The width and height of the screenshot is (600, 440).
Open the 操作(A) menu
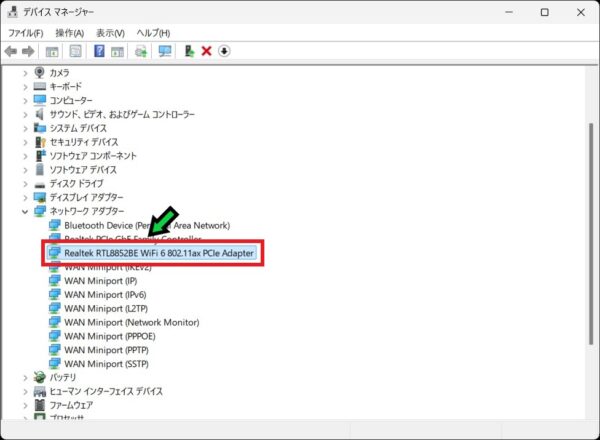click(70, 33)
